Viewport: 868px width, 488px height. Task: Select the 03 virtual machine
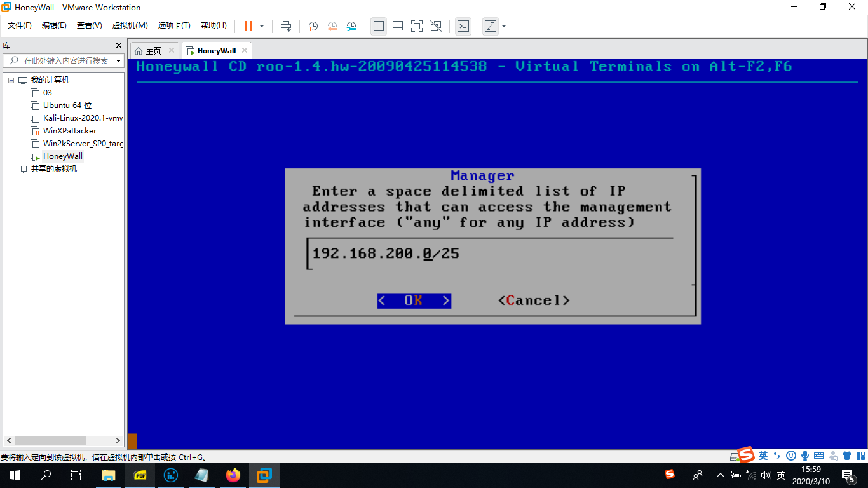(48, 93)
